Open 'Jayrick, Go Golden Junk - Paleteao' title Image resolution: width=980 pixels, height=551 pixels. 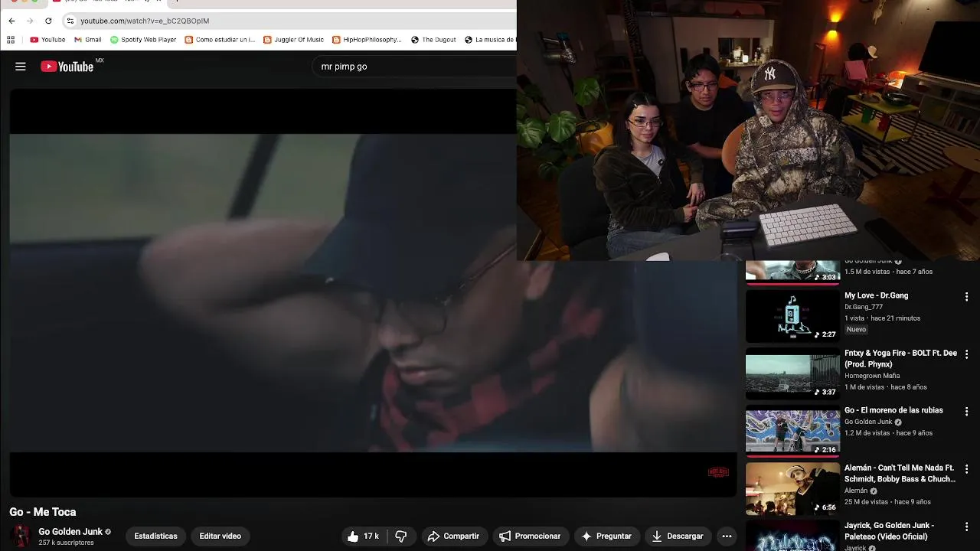pyautogui.click(x=889, y=531)
